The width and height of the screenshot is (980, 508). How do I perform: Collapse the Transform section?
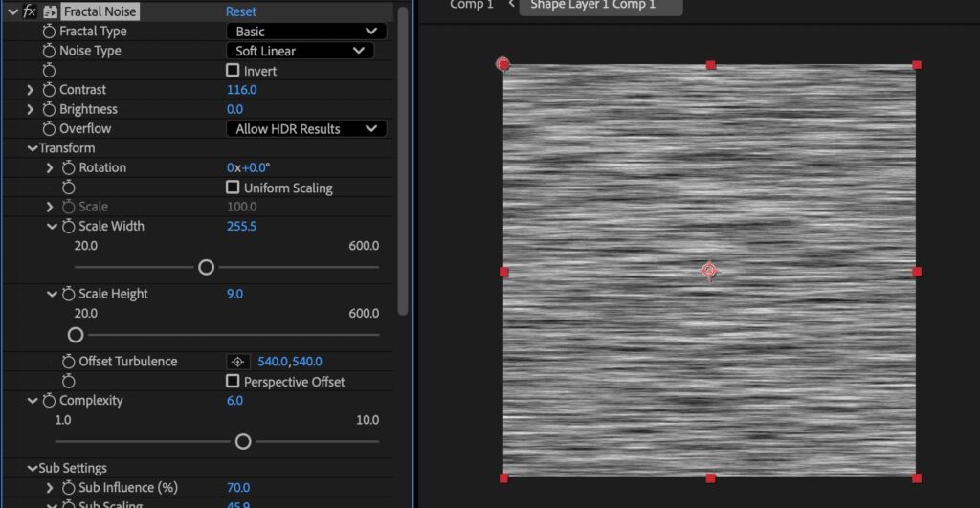[32, 148]
